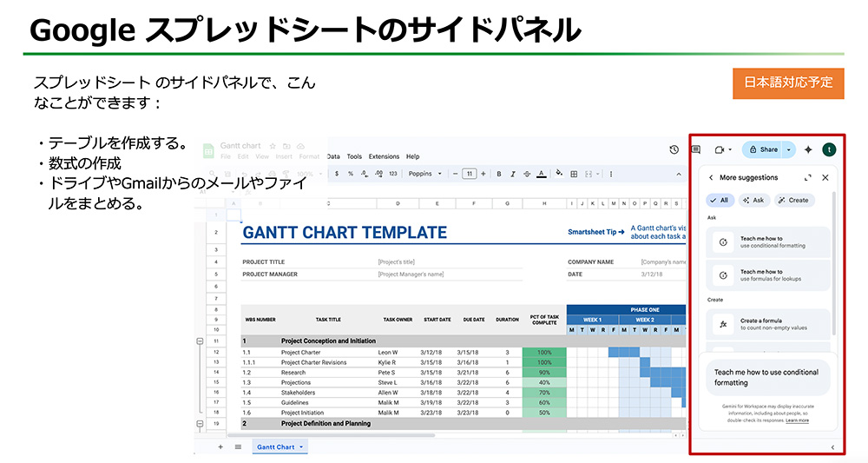Open merge cells dropdown arrow
Screen dimensions: 868x463
(x=597, y=174)
